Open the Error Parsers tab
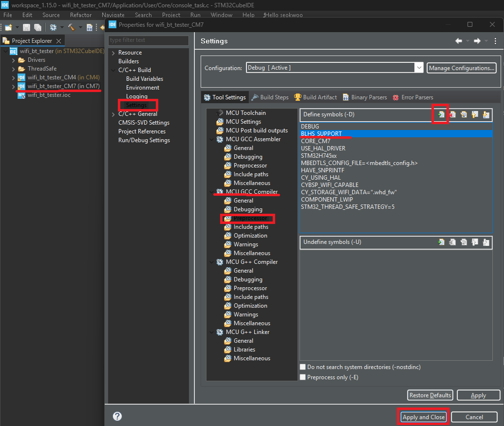 [x=412, y=97]
